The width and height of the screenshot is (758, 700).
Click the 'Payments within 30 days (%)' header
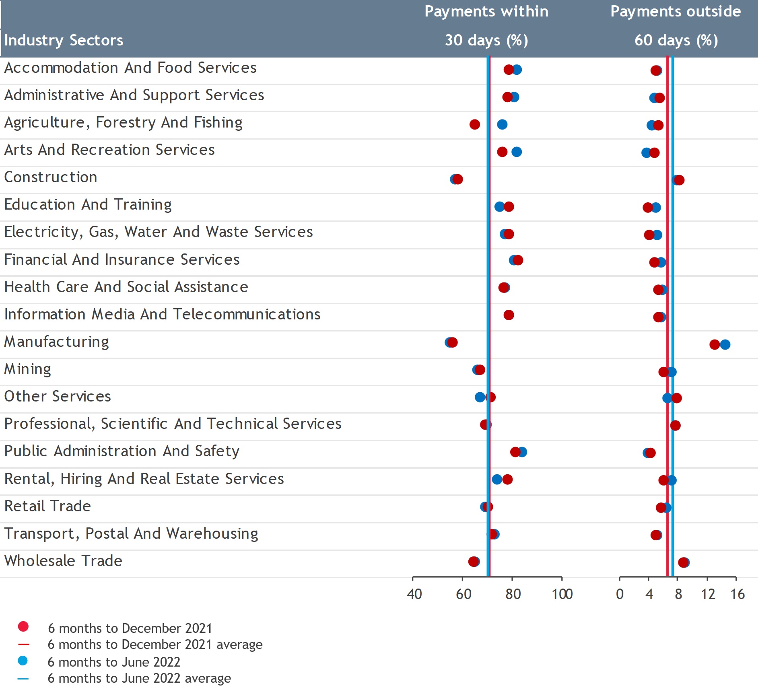click(486, 26)
